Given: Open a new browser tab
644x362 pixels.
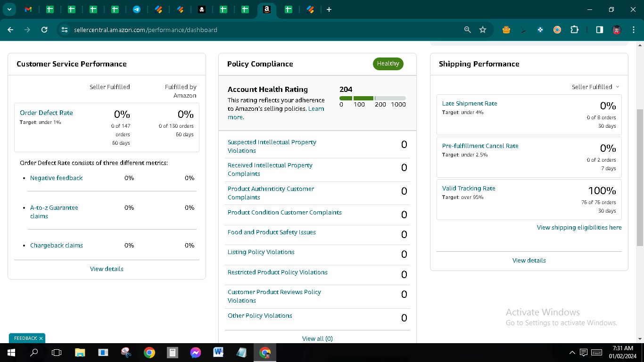Looking at the screenshot, I should click(x=329, y=9).
